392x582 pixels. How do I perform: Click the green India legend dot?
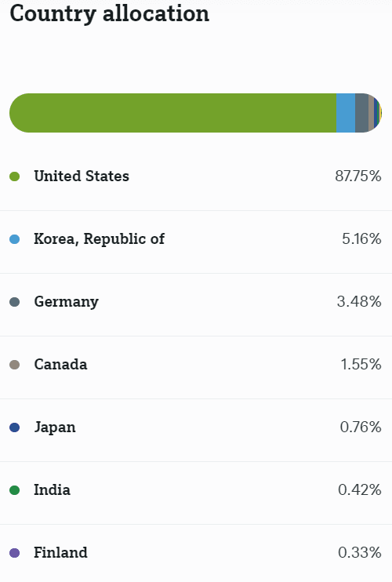coord(14,490)
